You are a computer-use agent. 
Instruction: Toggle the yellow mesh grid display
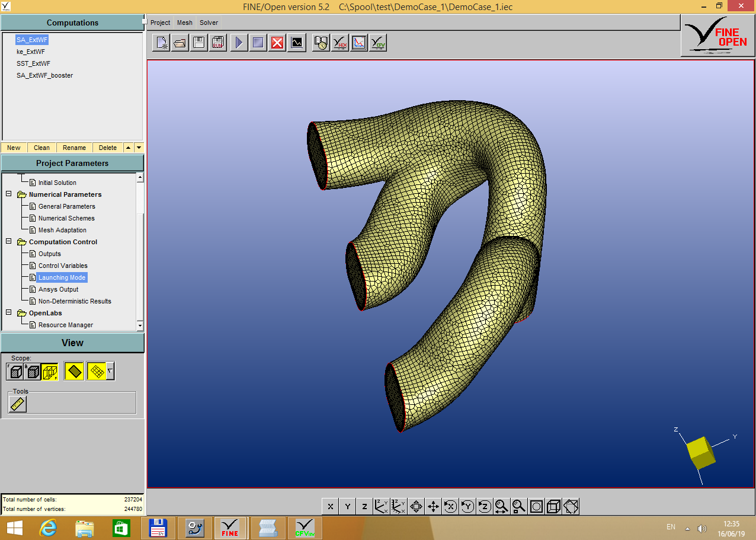(x=97, y=372)
